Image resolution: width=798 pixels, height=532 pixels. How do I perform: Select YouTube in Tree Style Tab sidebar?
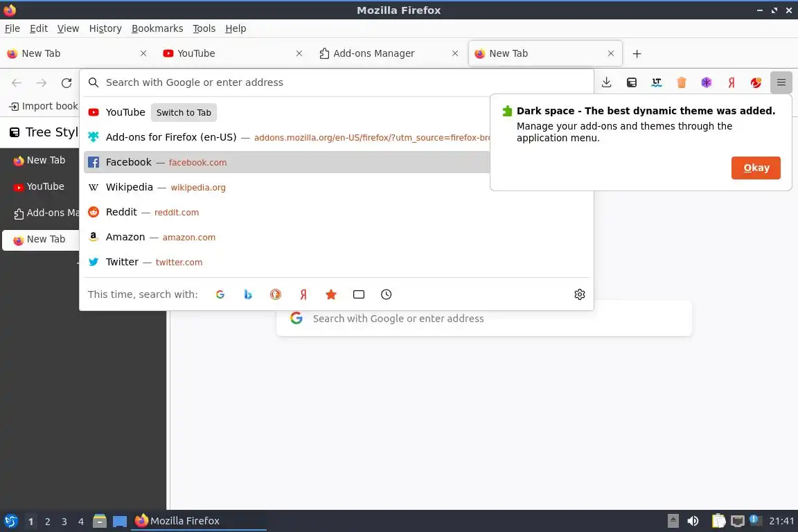point(41,187)
